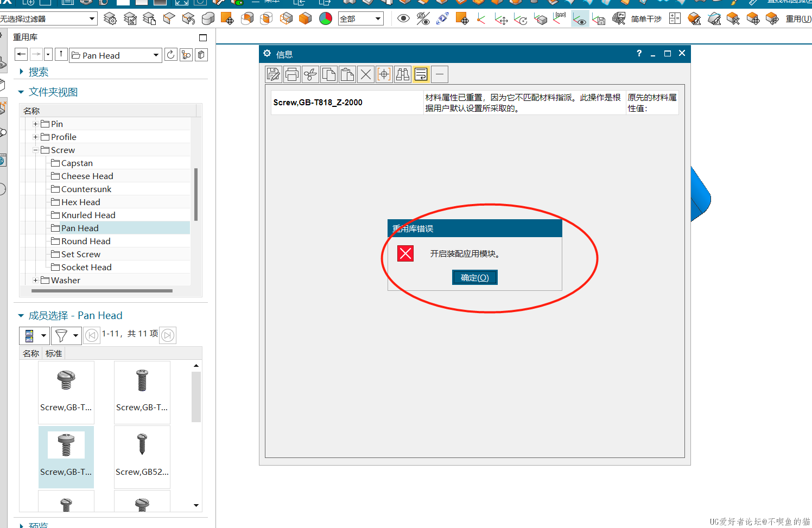Click the color wheel display icon
This screenshot has width=812, height=528.
pos(326,19)
